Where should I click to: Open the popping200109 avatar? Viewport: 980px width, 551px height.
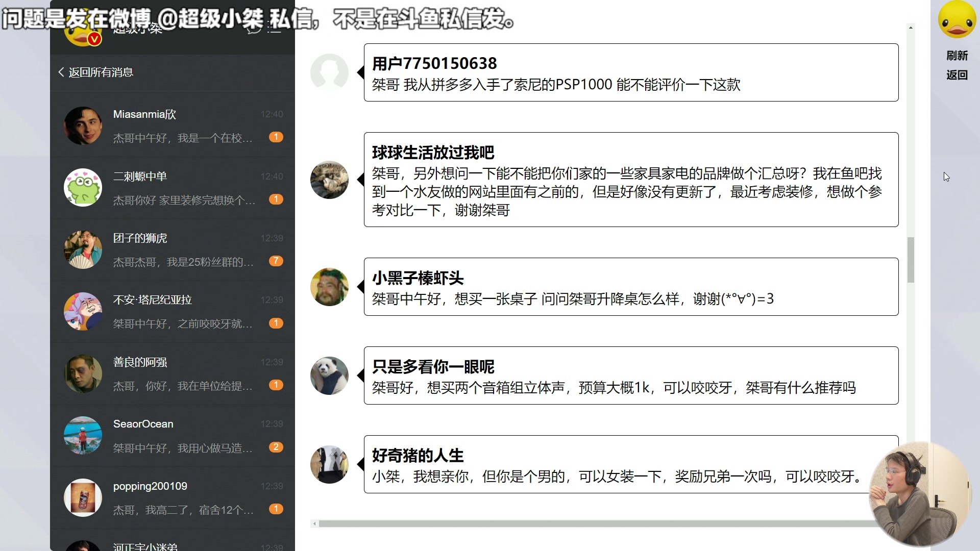point(83,497)
